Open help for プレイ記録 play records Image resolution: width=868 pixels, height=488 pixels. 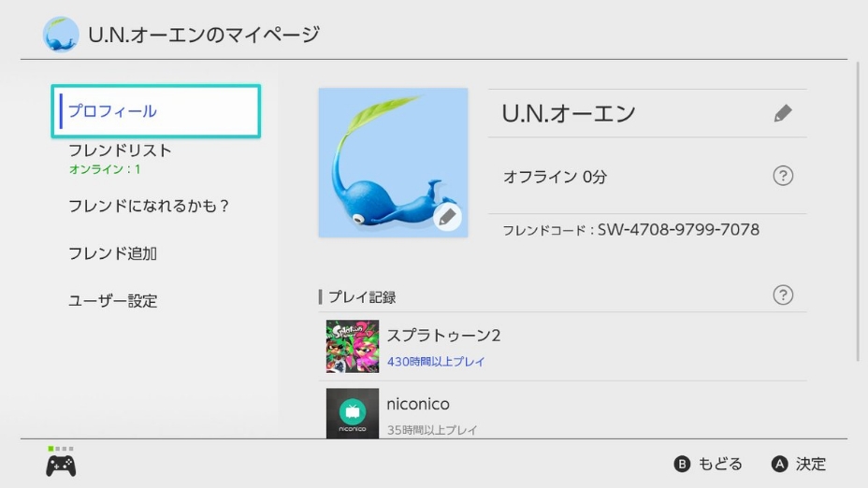783,294
